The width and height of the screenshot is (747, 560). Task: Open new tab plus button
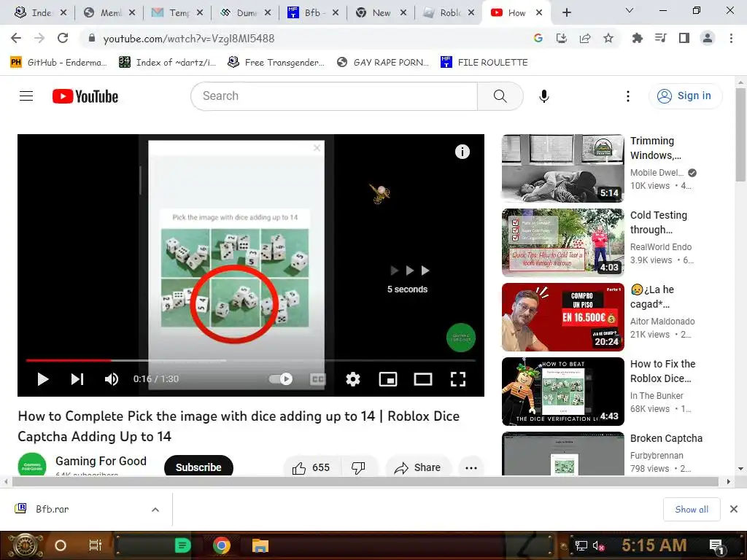point(566,13)
